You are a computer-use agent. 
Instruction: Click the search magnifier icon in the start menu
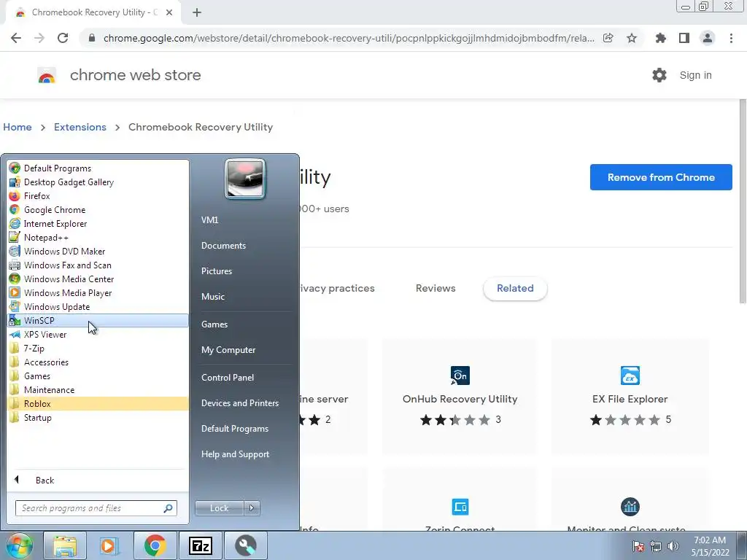tap(169, 508)
